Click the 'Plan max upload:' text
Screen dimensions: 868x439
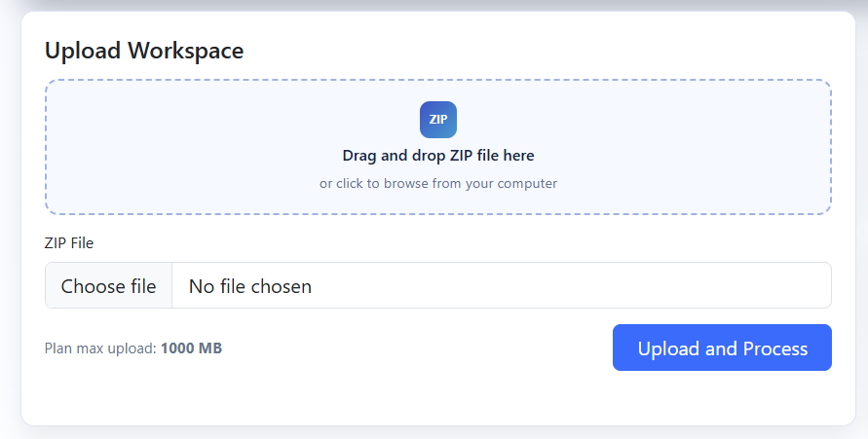[100, 348]
